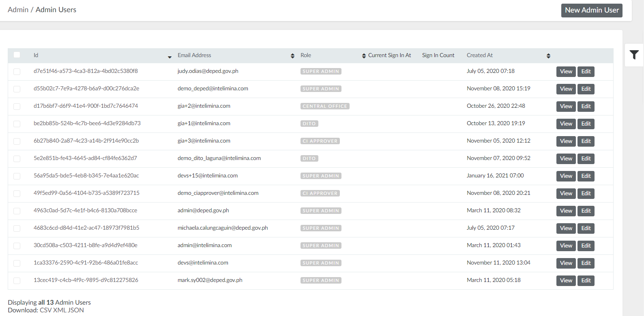Download the list as JSON
This screenshot has height=316, width=644.
(x=76, y=310)
